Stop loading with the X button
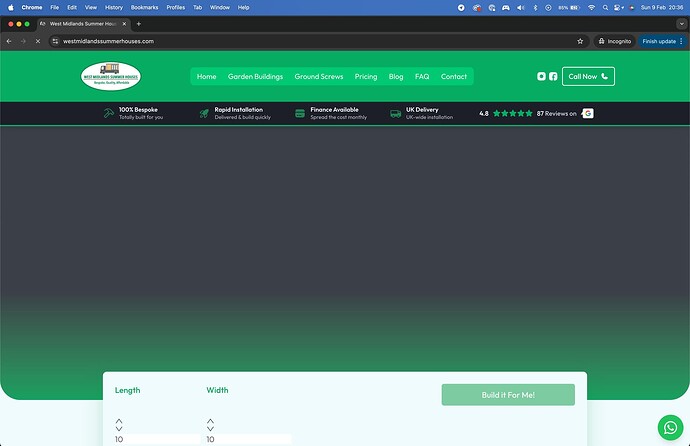 (38, 41)
